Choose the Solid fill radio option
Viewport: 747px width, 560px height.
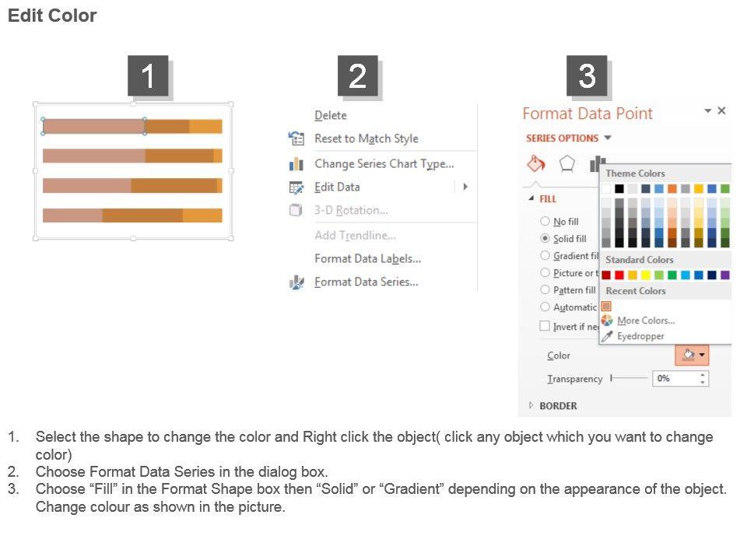click(x=545, y=239)
